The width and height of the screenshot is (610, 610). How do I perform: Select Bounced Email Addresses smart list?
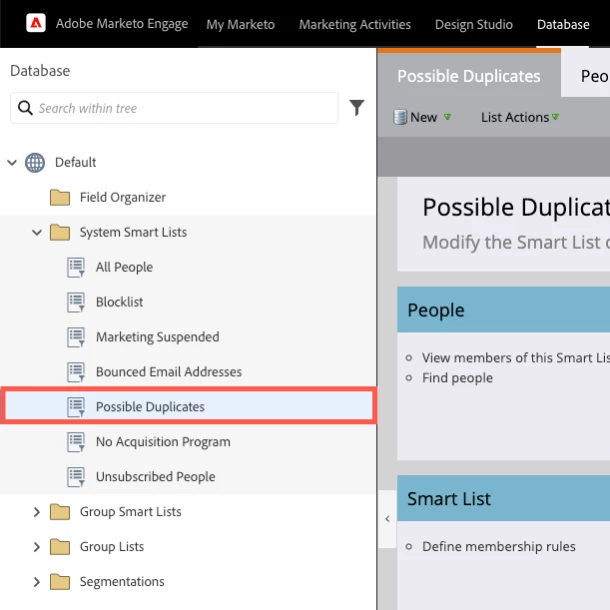tap(169, 372)
